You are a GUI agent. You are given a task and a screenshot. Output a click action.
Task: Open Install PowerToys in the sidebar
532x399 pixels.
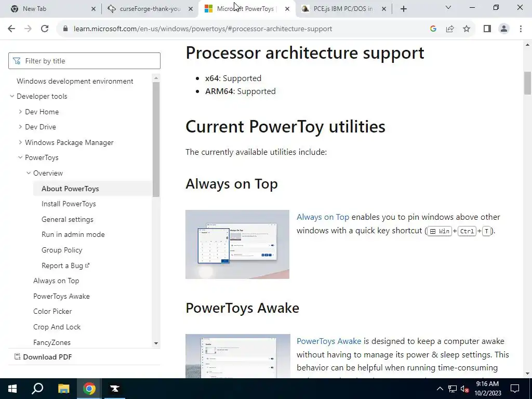click(x=69, y=204)
